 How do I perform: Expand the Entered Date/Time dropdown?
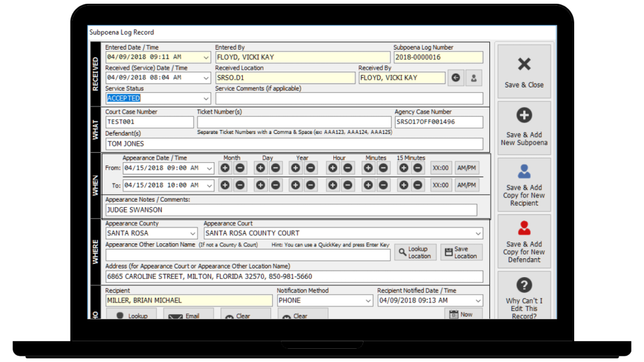(205, 57)
